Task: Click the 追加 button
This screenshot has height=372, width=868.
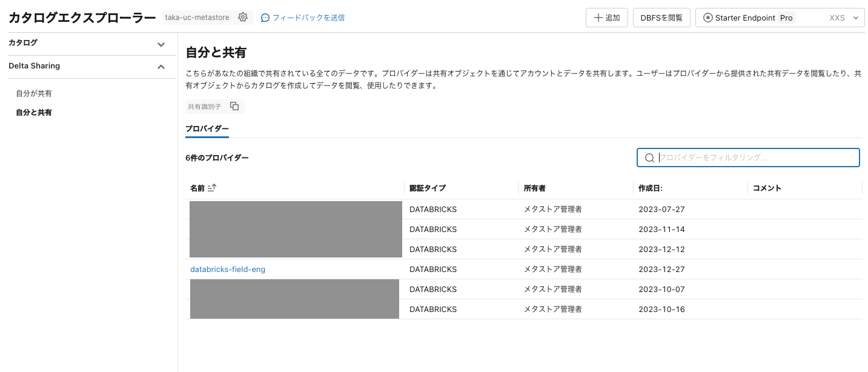Action: pyautogui.click(x=606, y=17)
